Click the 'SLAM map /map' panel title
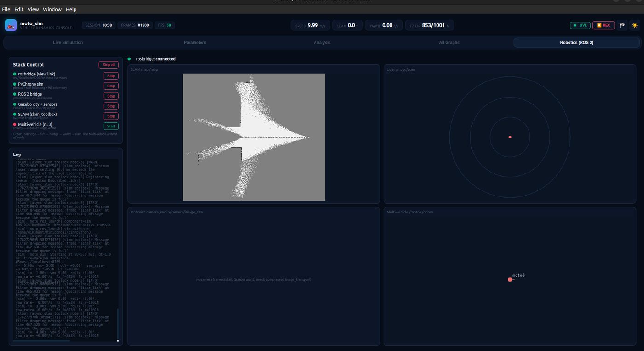 click(x=144, y=69)
